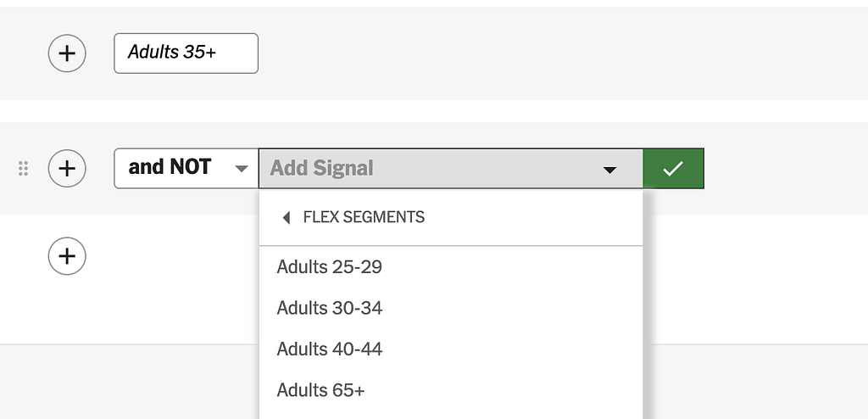Click blank area right of green checkmark

click(780, 168)
